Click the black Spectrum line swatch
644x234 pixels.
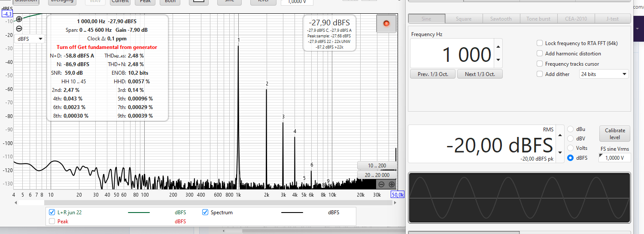(292, 213)
